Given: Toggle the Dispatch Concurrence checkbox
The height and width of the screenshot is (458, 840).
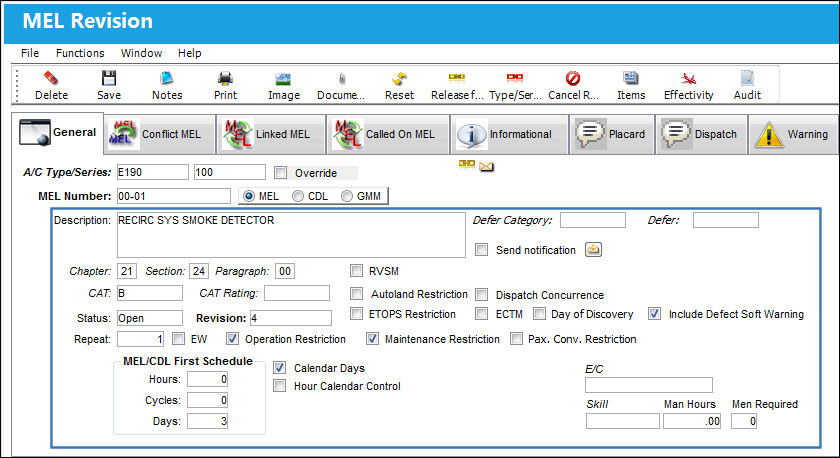Looking at the screenshot, I should (482, 295).
